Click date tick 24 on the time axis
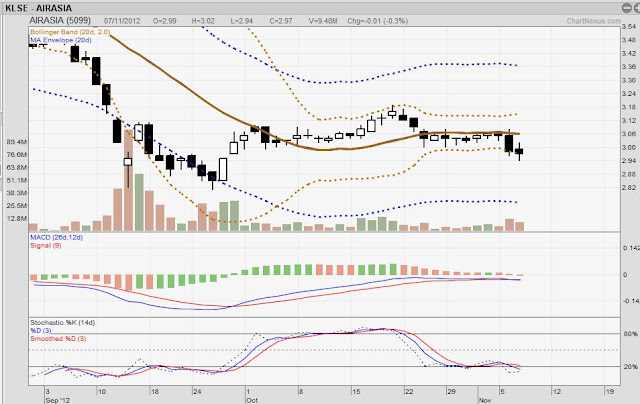The image size is (640, 404). [x=197, y=391]
